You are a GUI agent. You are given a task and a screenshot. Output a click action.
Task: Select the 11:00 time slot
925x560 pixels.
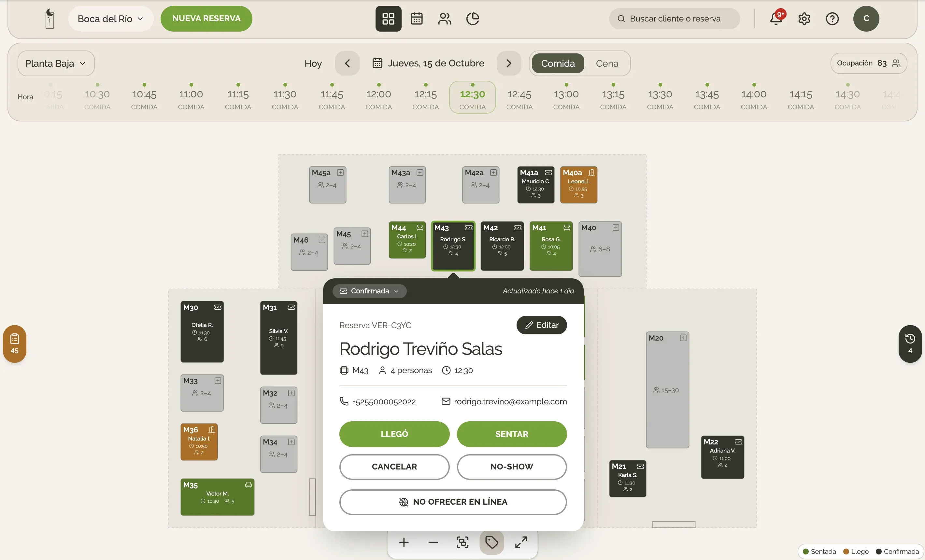coord(191,97)
